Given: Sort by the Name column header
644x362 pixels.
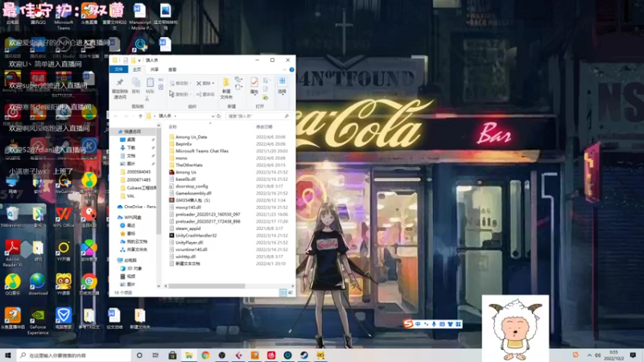Looking at the screenshot, I should [x=172, y=127].
